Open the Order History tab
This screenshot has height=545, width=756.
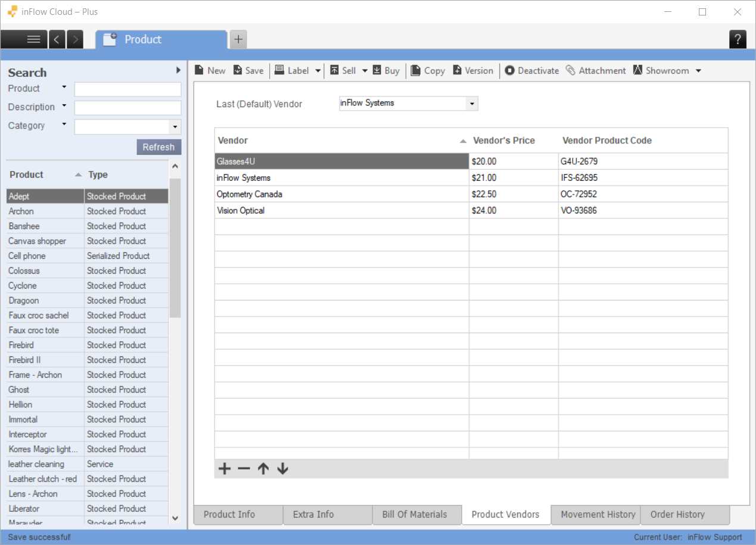(685, 515)
